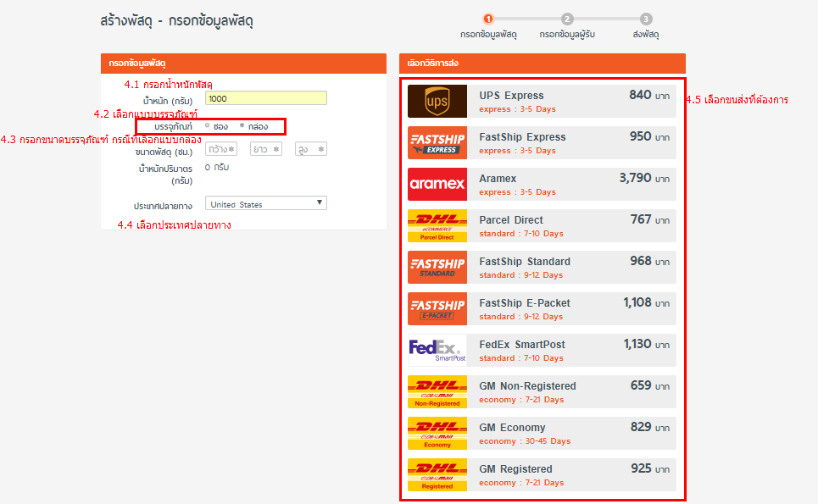
Task: Click the Aramex logo icon
Action: [x=437, y=184]
